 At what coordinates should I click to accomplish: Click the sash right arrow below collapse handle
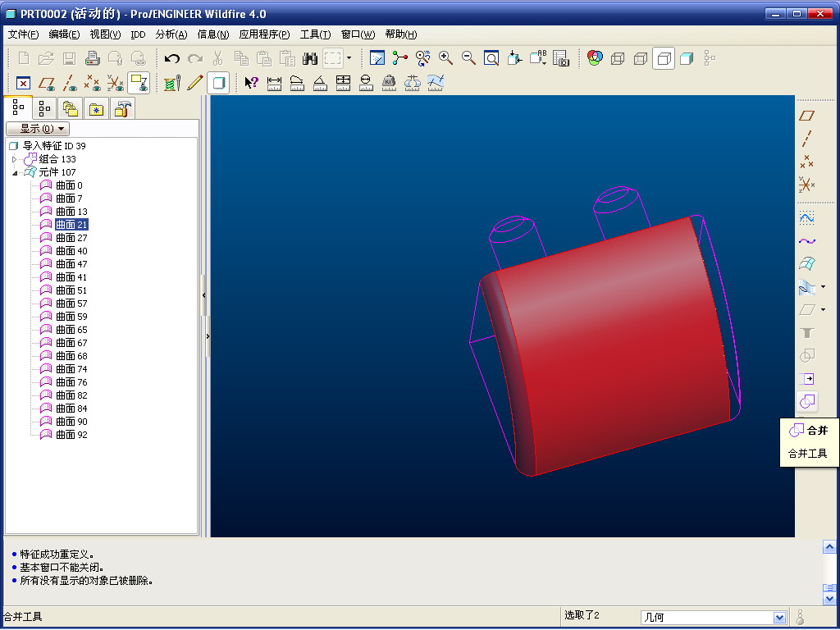[x=208, y=336]
